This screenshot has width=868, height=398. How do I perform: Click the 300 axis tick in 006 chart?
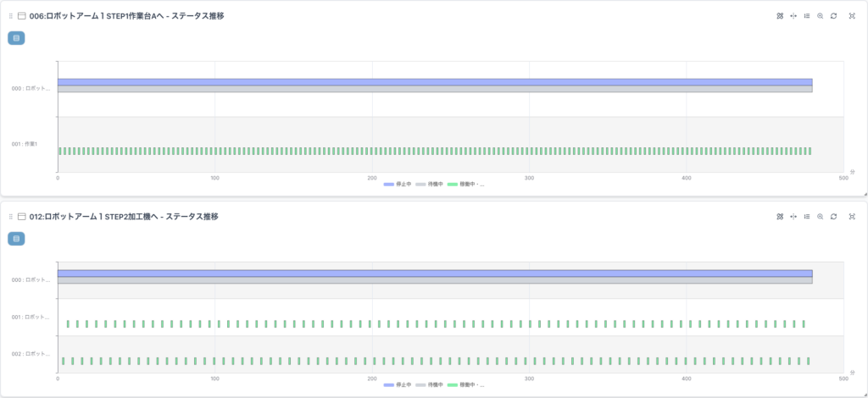tap(529, 178)
